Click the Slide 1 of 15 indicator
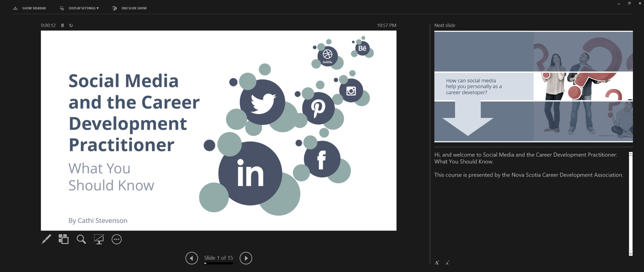The height and width of the screenshot is (272, 644). [x=219, y=258]
